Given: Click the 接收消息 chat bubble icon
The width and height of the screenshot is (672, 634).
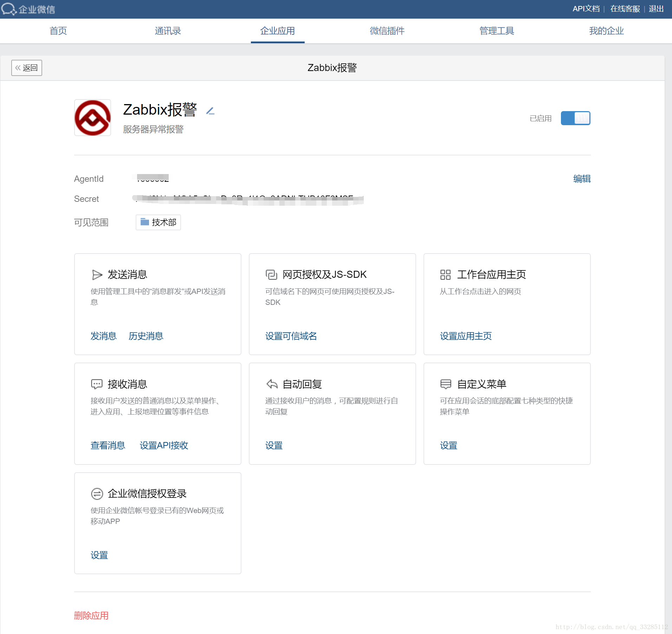Looking at the screenshot, I should click(x=97, y=384).
